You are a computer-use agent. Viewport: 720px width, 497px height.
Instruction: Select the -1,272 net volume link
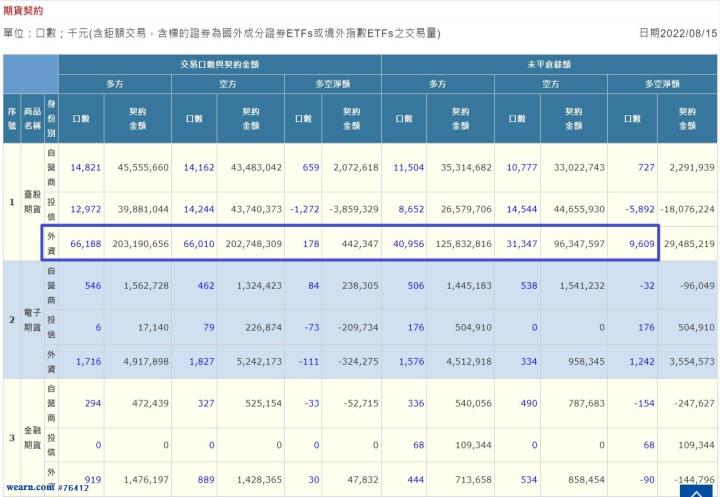click(x=310, y=209)
